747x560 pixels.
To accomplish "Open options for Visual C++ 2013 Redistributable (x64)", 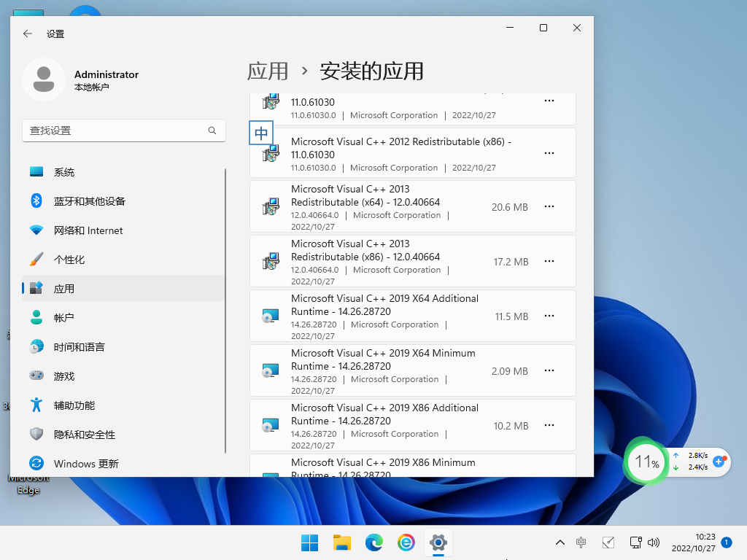I will click(x=549, y=207).
